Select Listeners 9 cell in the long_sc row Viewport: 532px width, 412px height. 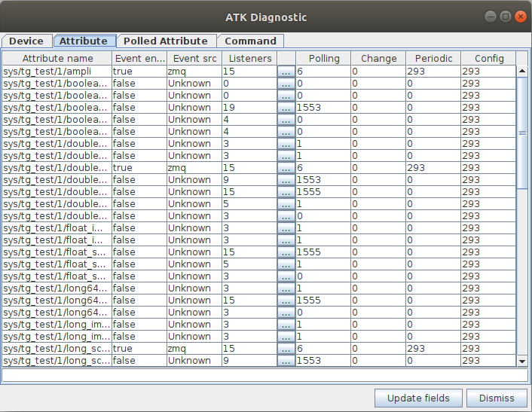[249, 361]
